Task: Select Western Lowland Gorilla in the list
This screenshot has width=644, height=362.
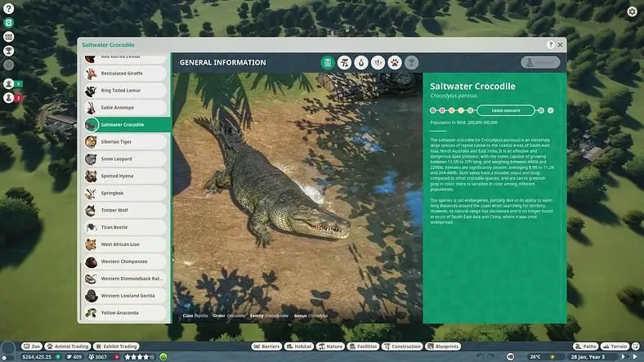Action: pos(125,296)
